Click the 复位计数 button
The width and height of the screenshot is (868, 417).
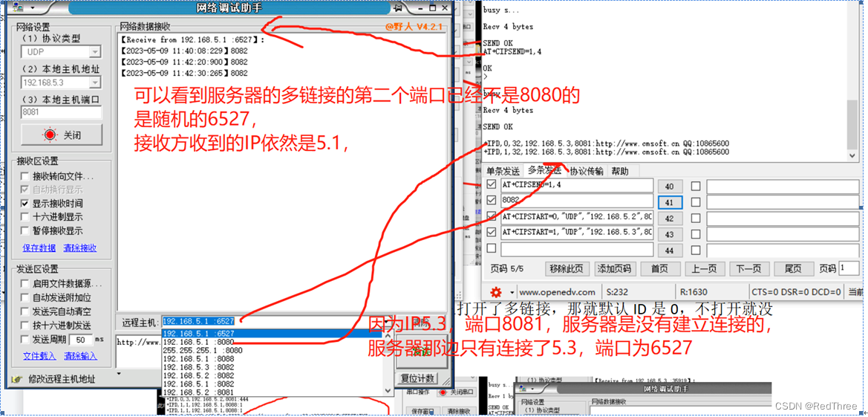[x=418, y=379]
